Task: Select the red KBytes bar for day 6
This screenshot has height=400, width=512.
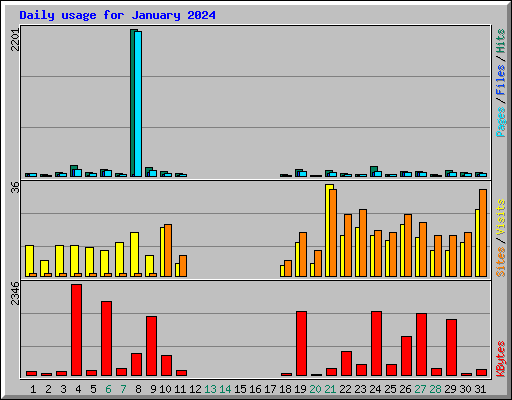Action: coord(106,339)
